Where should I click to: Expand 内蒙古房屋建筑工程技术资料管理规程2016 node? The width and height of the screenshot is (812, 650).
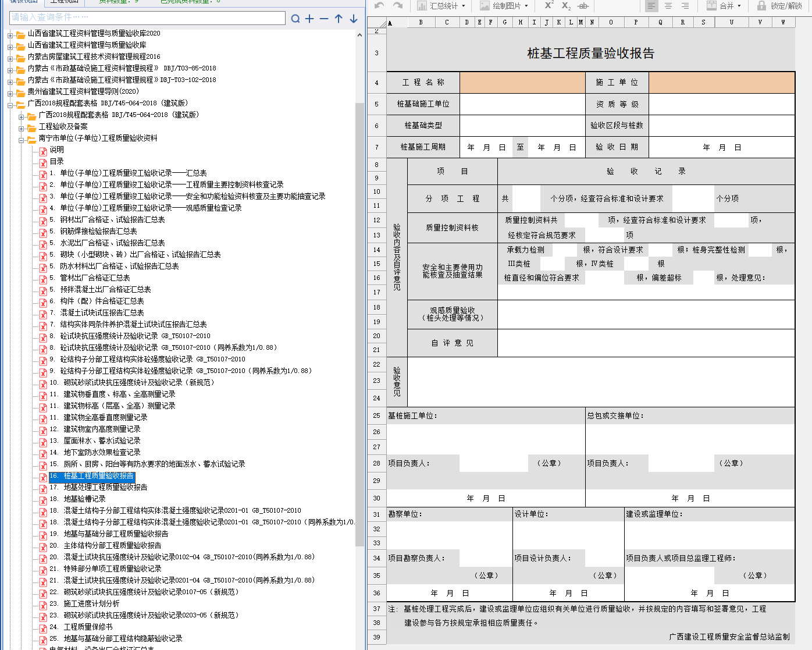tap(10, 59)
